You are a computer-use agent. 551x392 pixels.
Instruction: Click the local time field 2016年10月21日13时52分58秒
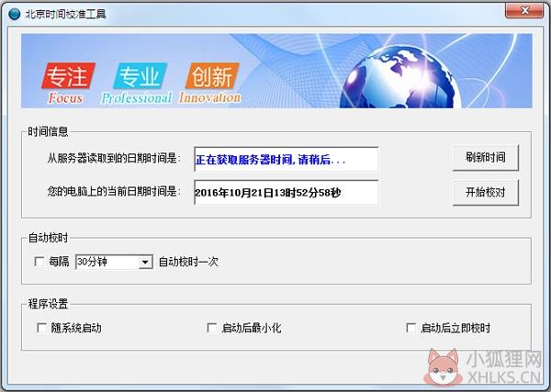286,193
